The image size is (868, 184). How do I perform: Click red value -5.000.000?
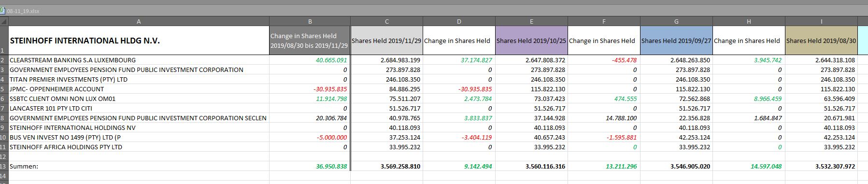[332, 137]
